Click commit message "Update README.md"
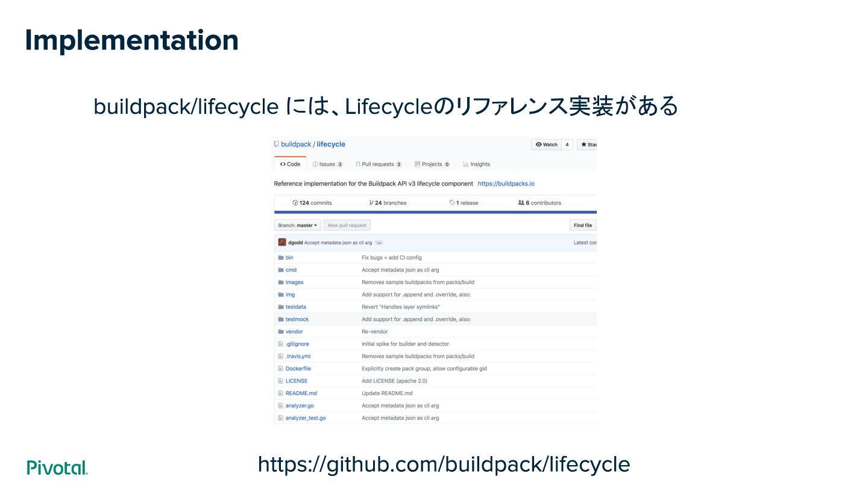Image resolution: width=868 pixels, height=488 pixels. point(387,393)
